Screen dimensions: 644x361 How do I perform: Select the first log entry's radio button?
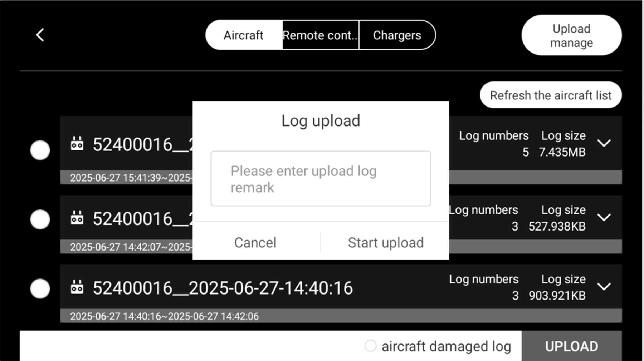[x=40, y=150]
